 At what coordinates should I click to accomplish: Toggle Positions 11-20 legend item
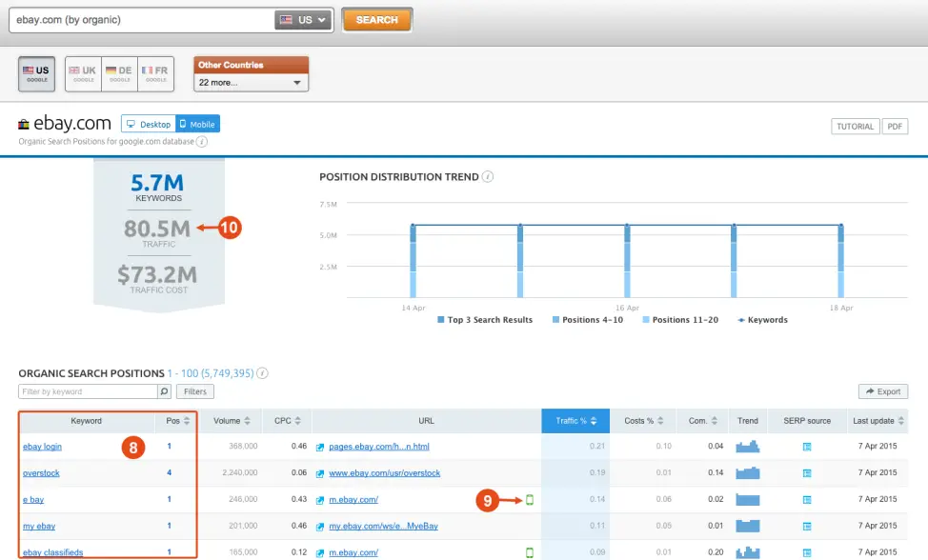(680, 320)
